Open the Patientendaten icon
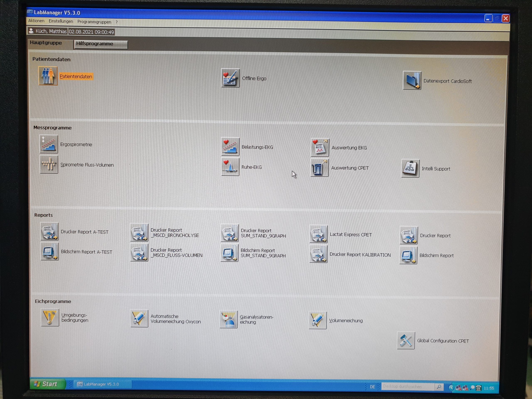 pos(48,76)
